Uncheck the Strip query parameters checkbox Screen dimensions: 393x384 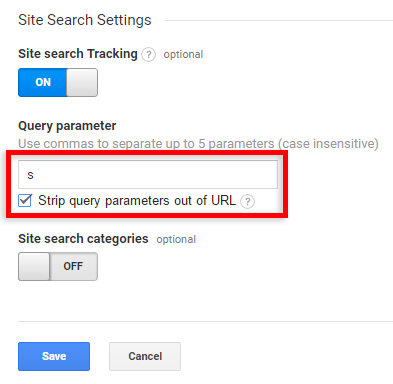(25, 201)
